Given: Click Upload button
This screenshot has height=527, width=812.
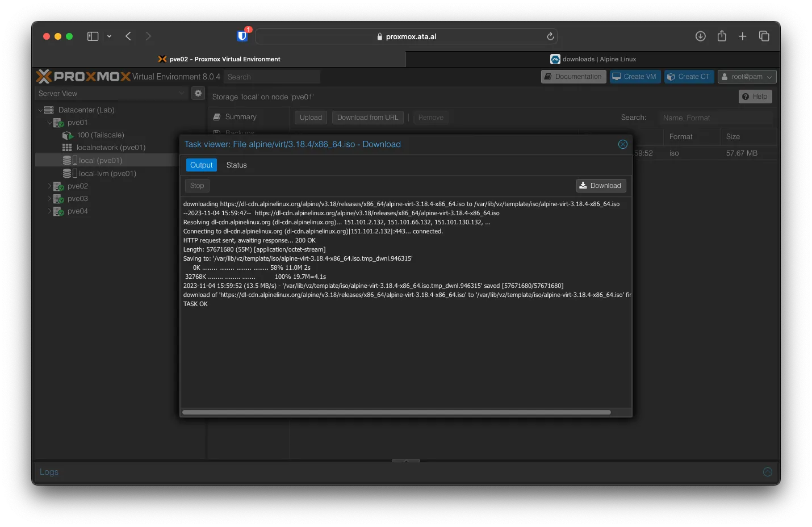Looking at the screenshot, I should [311, 118].
